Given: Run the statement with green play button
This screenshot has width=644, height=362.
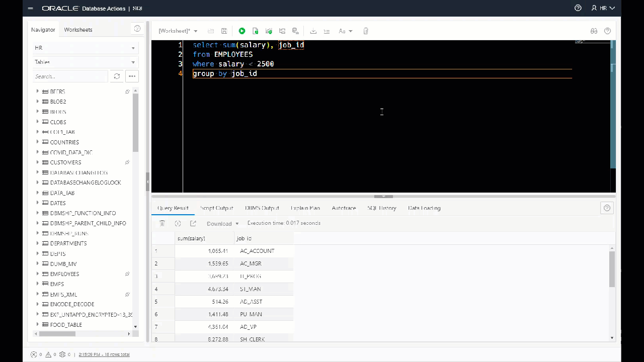Looking at the screenshot, I should (x=242, y=31).
